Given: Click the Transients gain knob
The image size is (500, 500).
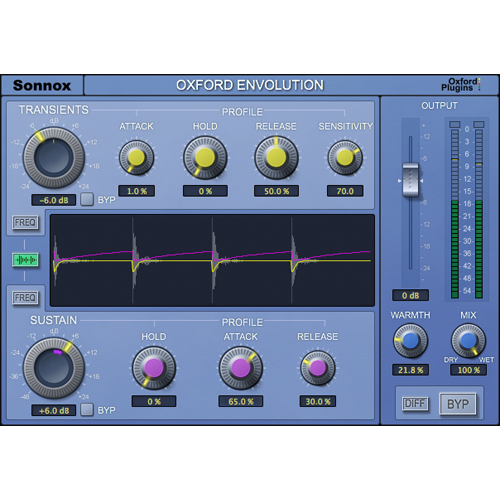Looking at the screenshot, I should pos(54,158).
